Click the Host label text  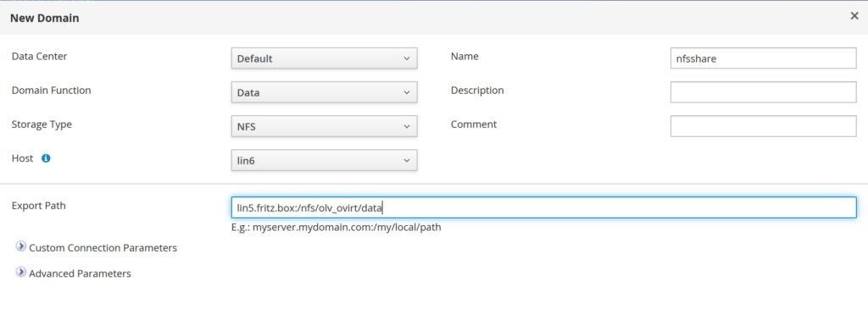tap(22, 158)
